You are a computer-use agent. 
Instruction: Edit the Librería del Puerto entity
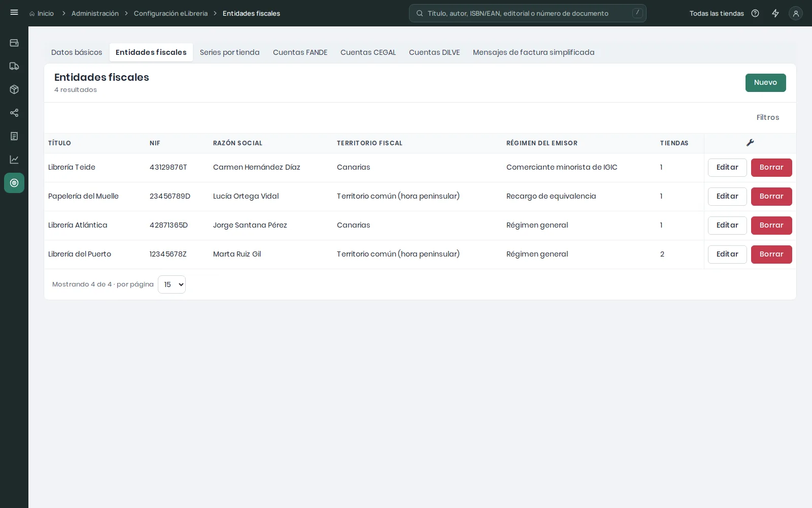(x=727, y=255)
